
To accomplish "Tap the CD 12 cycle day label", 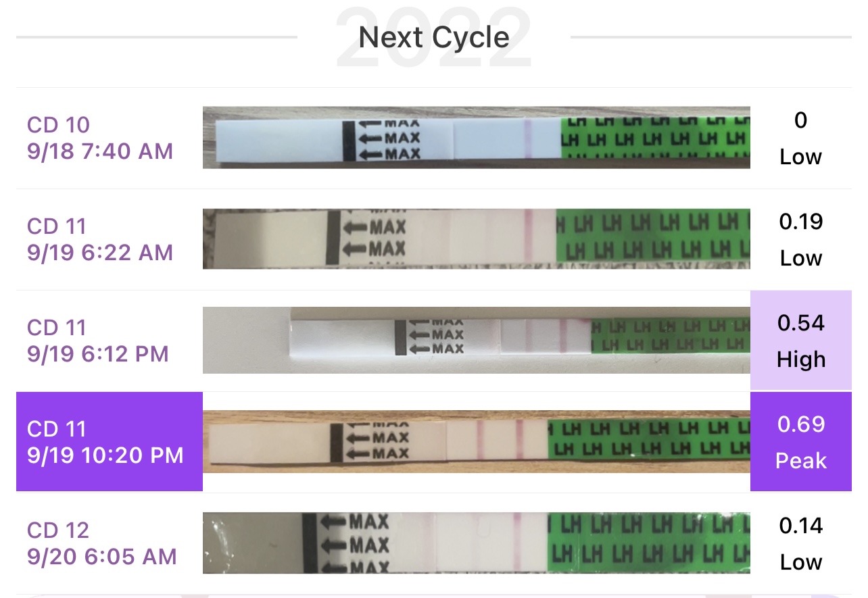I will pos(58,530).
